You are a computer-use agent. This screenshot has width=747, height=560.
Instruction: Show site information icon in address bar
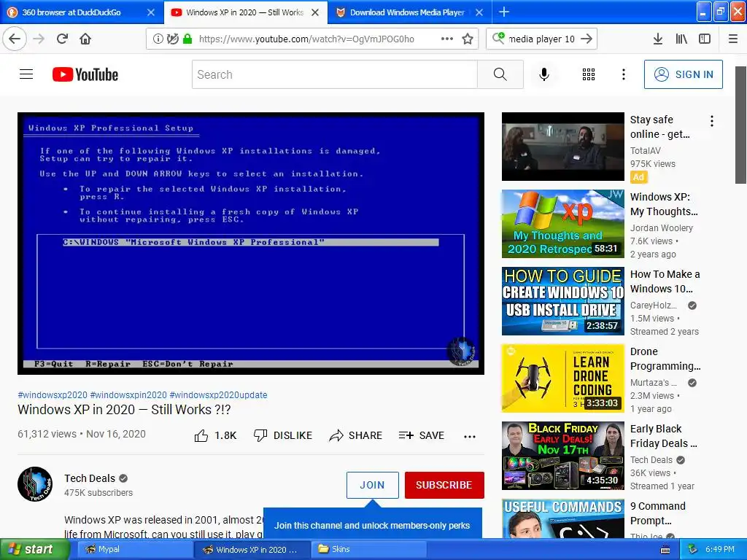click(158, 39)
